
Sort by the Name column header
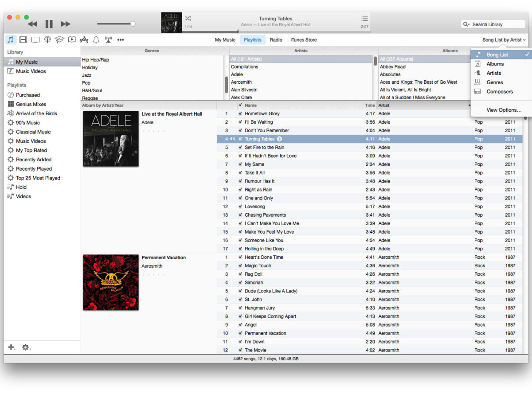click(x=298, y=105)
